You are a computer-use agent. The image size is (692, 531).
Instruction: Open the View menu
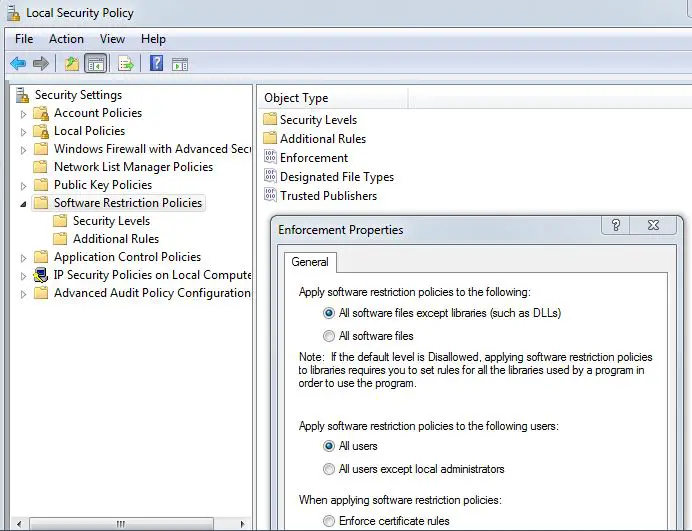click(x=112, y=39)
